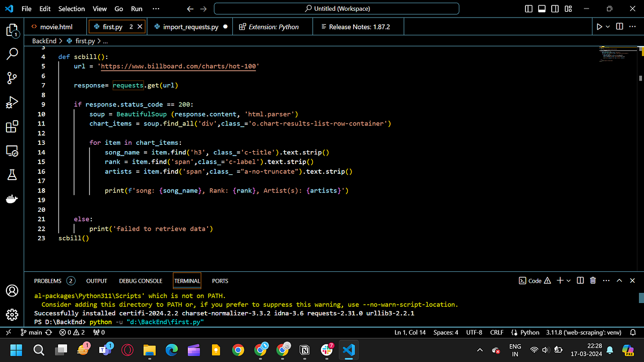Change UTF-8 encoding in status bar

tap(474, 332)
